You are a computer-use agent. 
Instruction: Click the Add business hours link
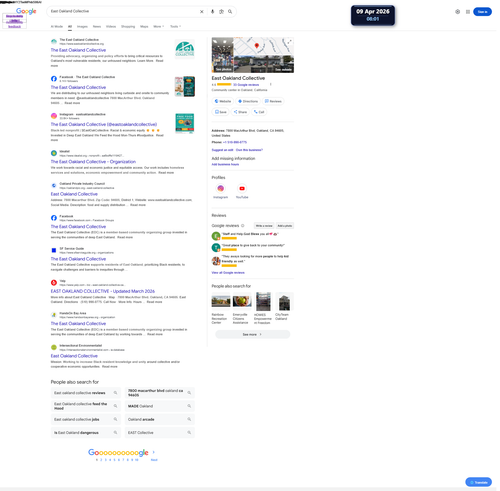pyautogui.click(x=225, y=164)
